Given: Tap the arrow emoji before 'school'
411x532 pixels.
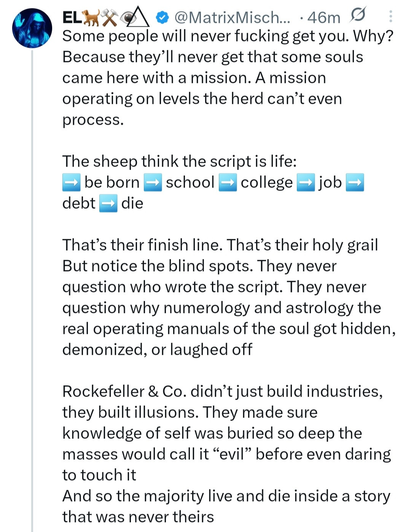Looking at the screenshot, I should tap(153, 183).
